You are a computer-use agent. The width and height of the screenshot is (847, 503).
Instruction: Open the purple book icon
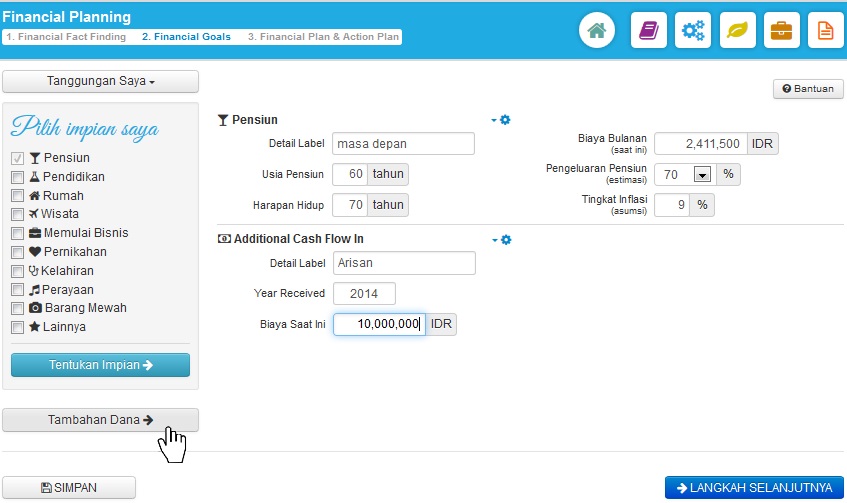coord(648,31)
